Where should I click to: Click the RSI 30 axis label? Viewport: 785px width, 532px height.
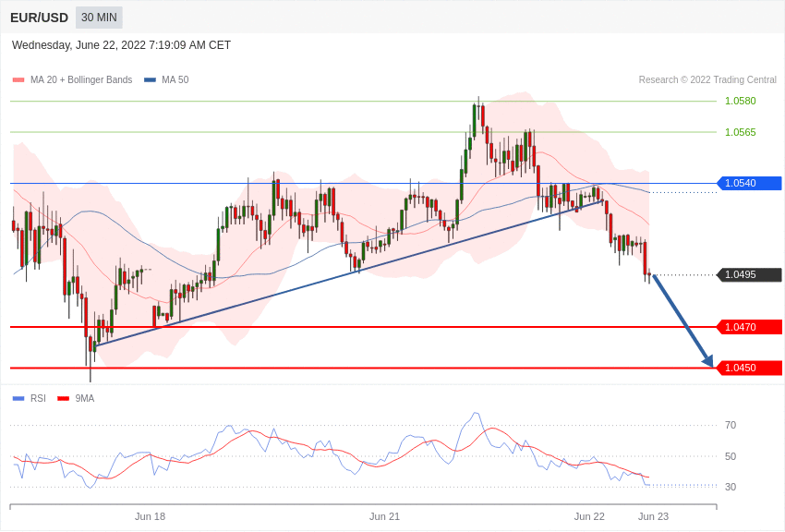(731, 487)
